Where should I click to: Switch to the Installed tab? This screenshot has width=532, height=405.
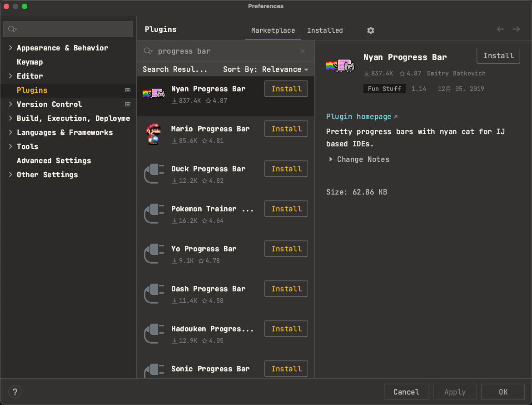325,30
